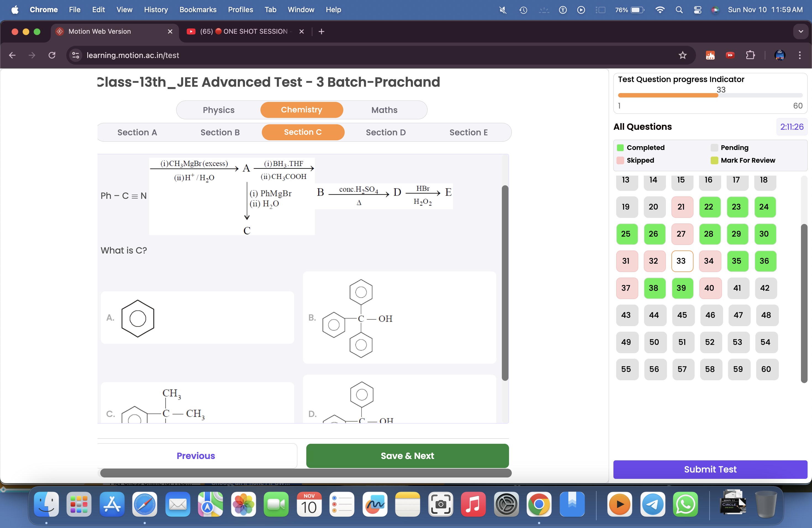This screenshot has width=812, height=528.
Task: Click the Chemistry subject tab
Action: pyautogui.click(x=302, y=110)
